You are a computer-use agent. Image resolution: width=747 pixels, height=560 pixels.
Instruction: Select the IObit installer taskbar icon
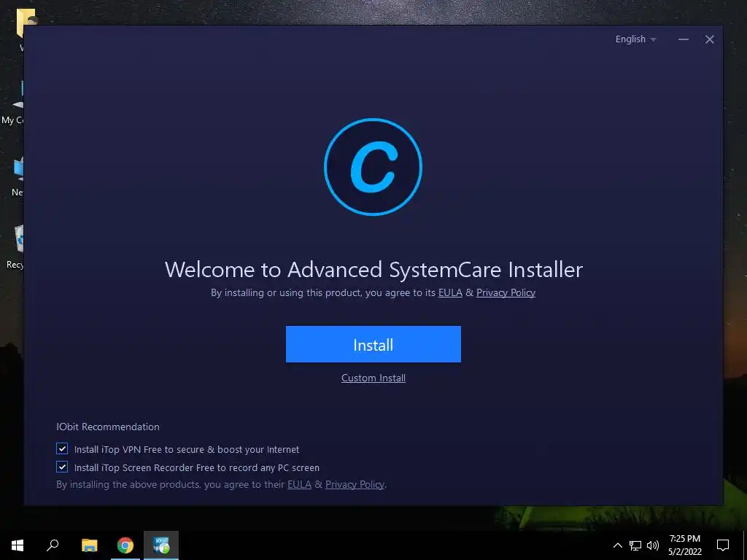(161, 545)
